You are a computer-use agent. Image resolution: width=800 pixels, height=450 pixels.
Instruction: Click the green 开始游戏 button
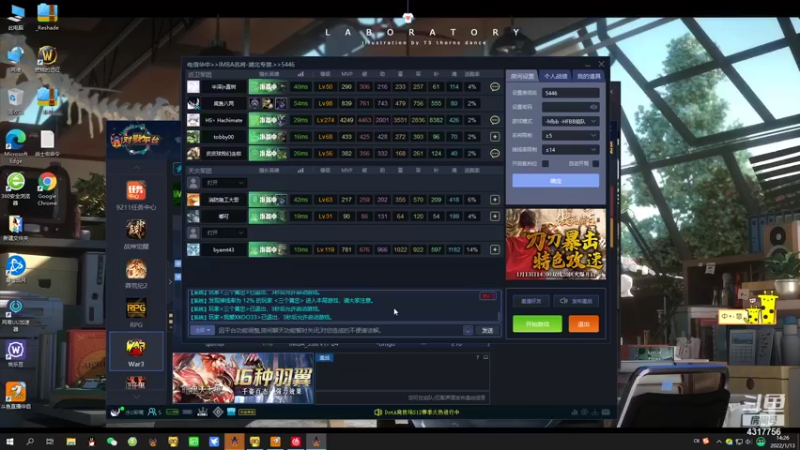pos(537,324)
